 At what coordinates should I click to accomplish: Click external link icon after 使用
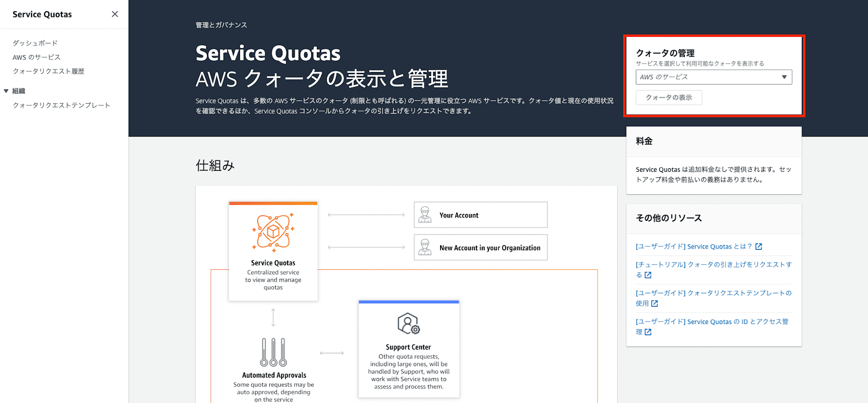(654, 304)
